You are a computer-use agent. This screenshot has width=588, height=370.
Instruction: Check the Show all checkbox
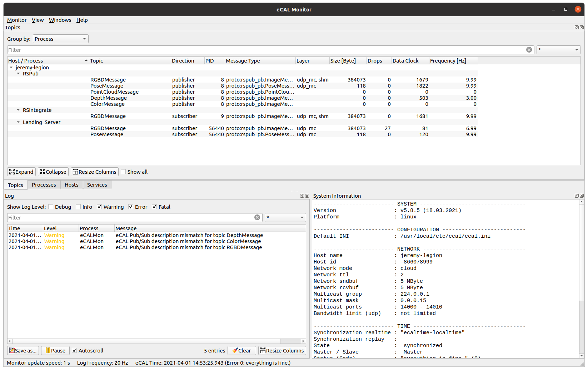pos(123,172)
